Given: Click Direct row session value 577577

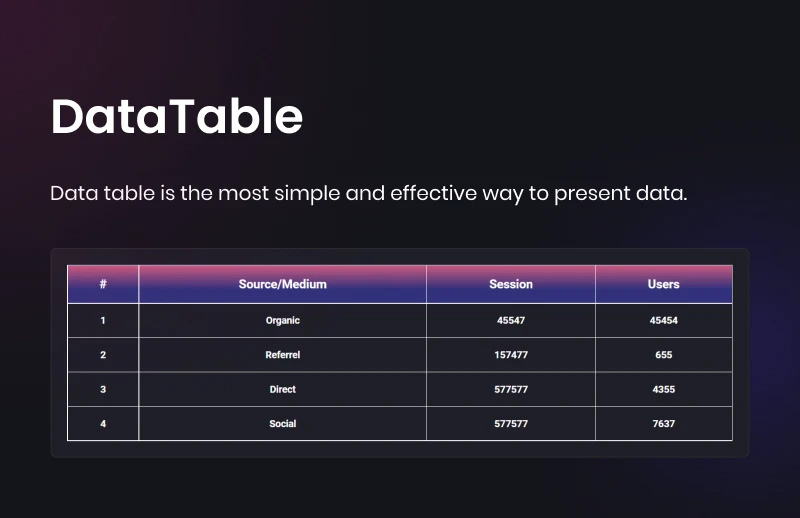Looking at the screenshot, I should (511, 389).
